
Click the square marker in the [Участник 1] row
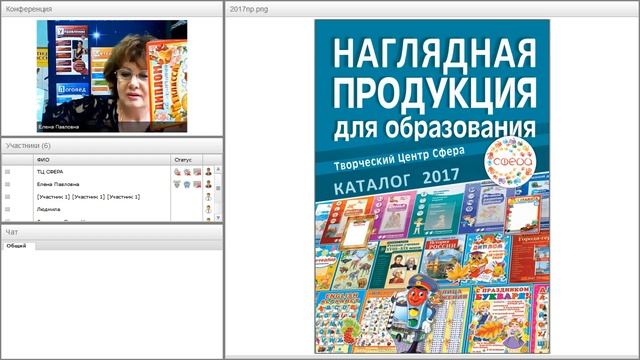click(x=7, y=197)
